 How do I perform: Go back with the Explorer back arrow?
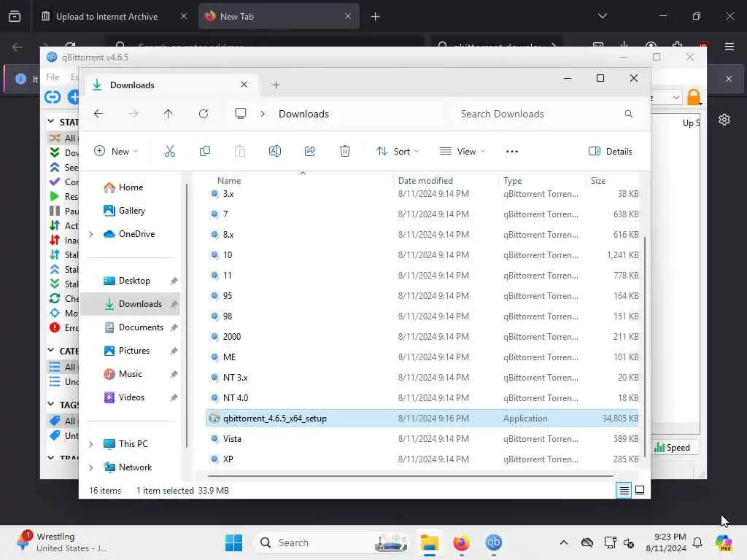click(x=98, y=114)
